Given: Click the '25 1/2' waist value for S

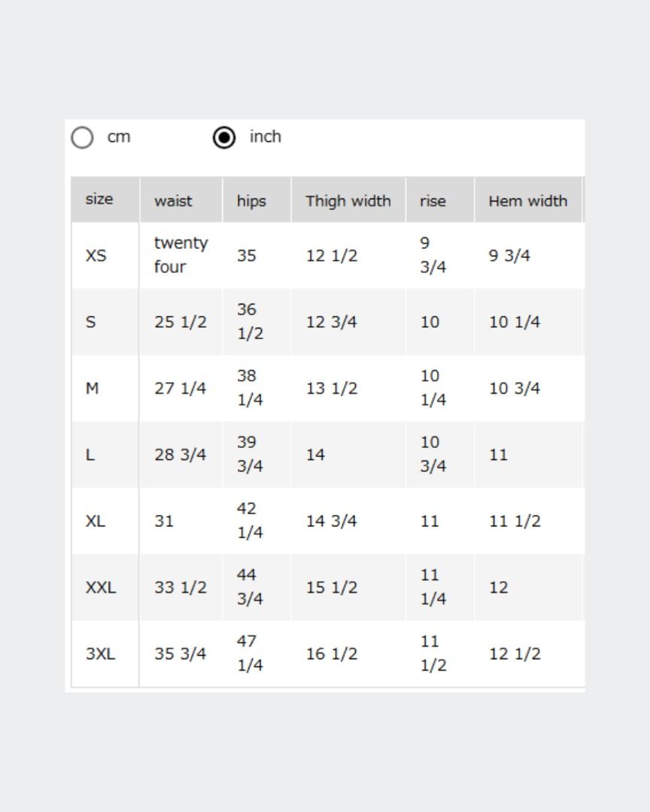Looking at the screenshot, I should click(x=181, y=322).
